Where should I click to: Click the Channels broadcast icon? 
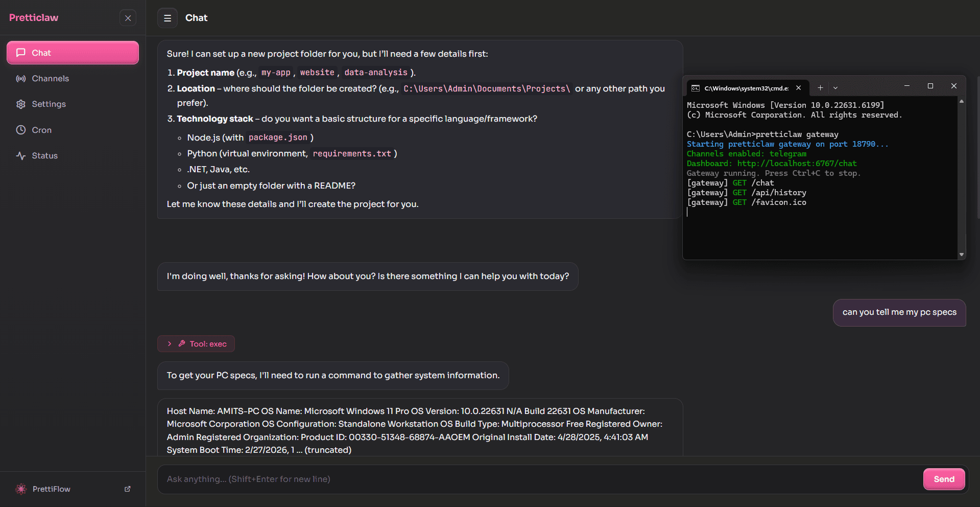(x=21, y=79)
